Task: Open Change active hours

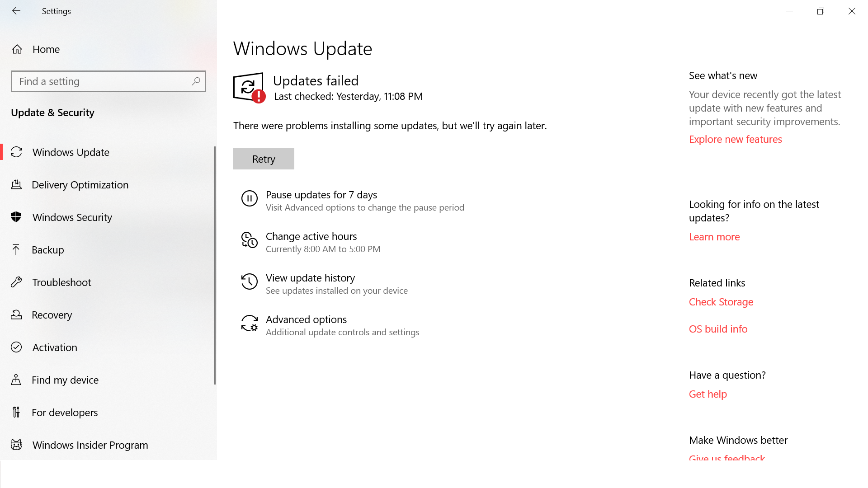Action: pyautogui.click(x=311, y=242)
